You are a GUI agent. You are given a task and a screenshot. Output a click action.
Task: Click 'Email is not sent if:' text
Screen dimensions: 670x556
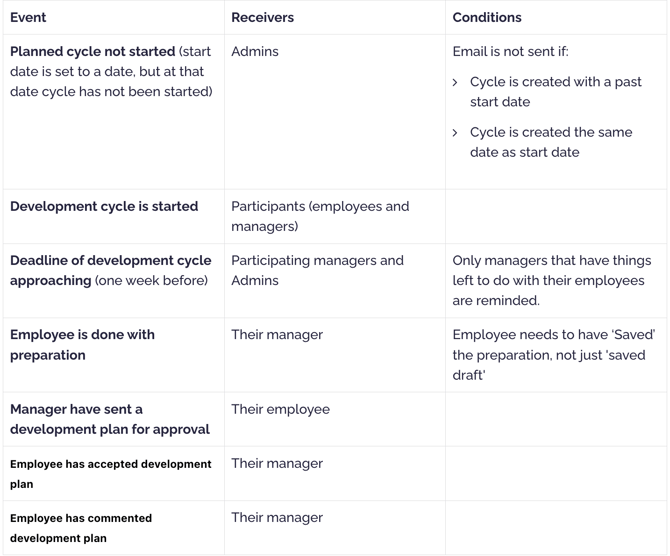click(511, 51)
